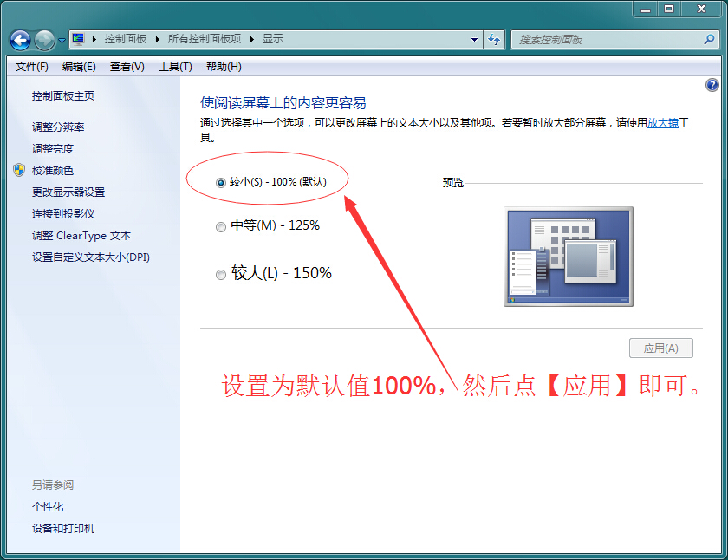Viewport: 728px width, 560px height.
Task: Click the shield icon beside 校准颜色
Action: tap(20, 171)
